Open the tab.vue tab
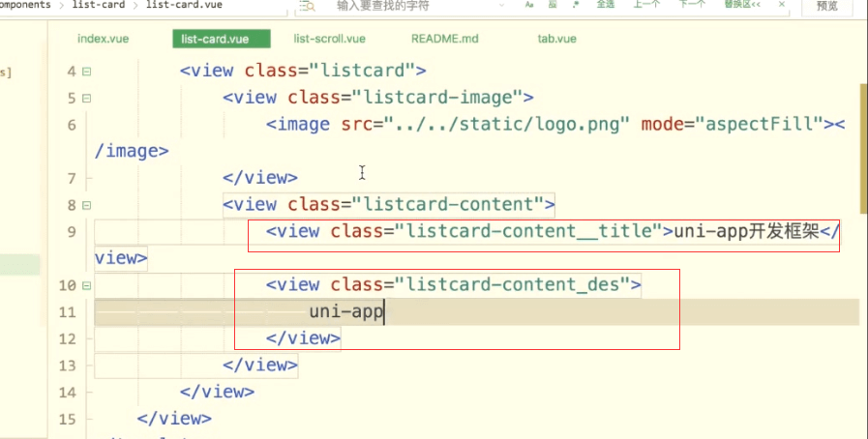The image size is (868, 439). [x=556, y=39]
